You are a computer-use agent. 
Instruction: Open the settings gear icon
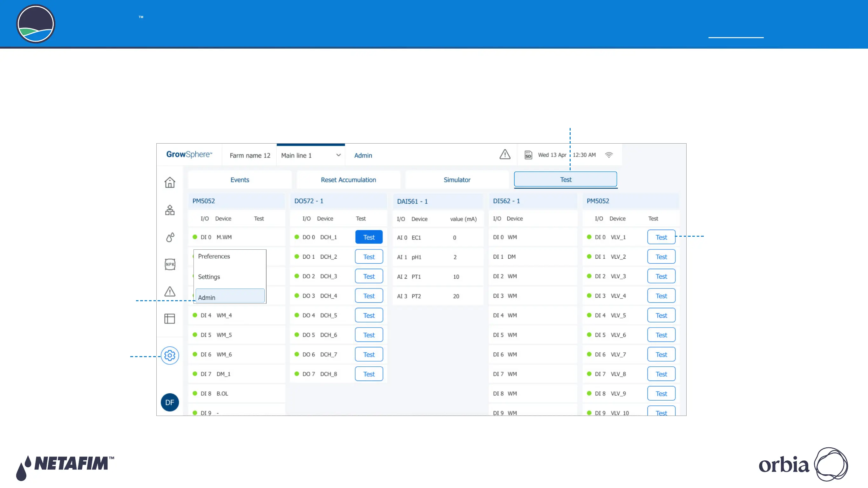point(170,355)
